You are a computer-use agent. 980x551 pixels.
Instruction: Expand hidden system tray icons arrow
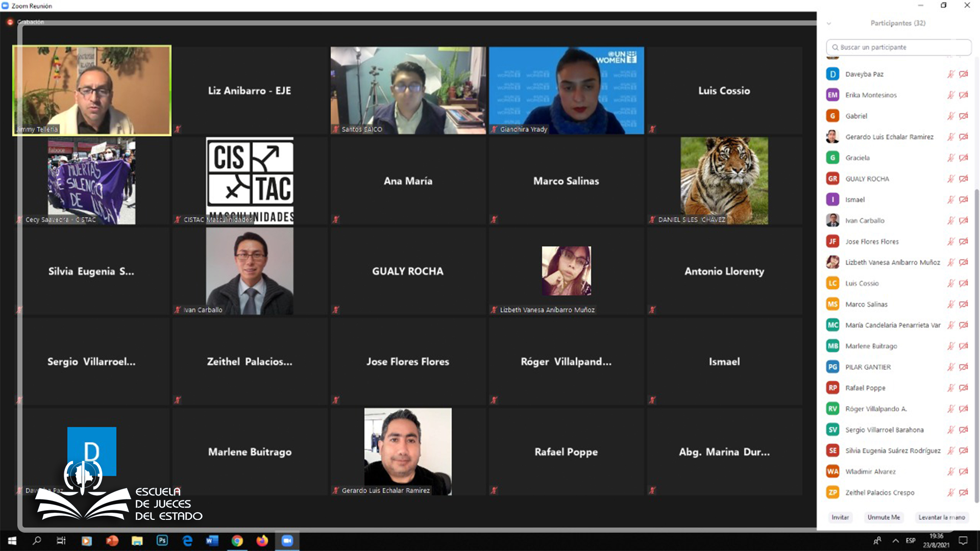pos(896,540)
